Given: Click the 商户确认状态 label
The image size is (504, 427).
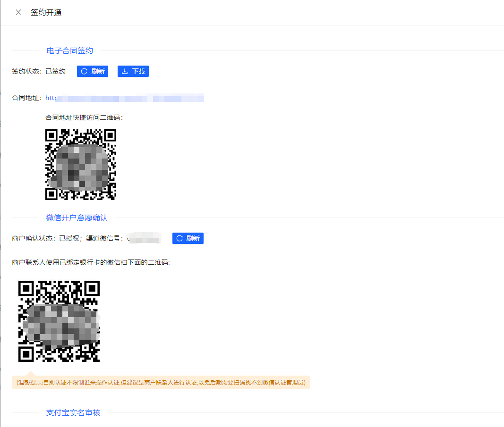Looking at the screenshot, I should point(34,238).
